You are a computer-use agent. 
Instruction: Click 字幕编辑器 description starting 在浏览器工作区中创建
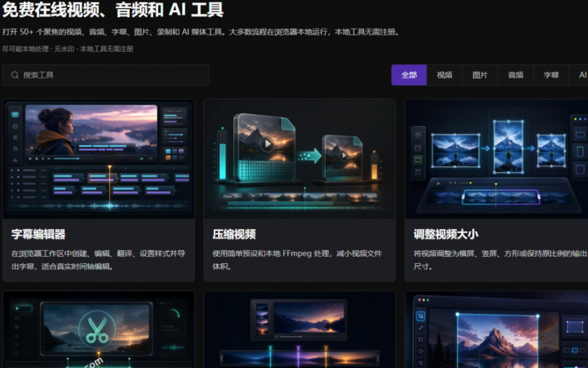pos(98,260)
